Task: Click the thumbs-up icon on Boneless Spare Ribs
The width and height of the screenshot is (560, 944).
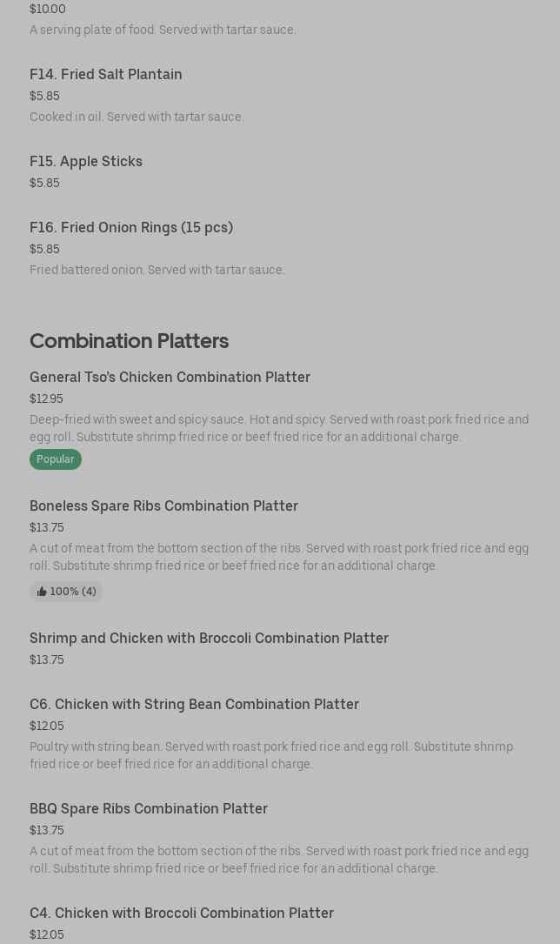Action: tap(42, 592)
